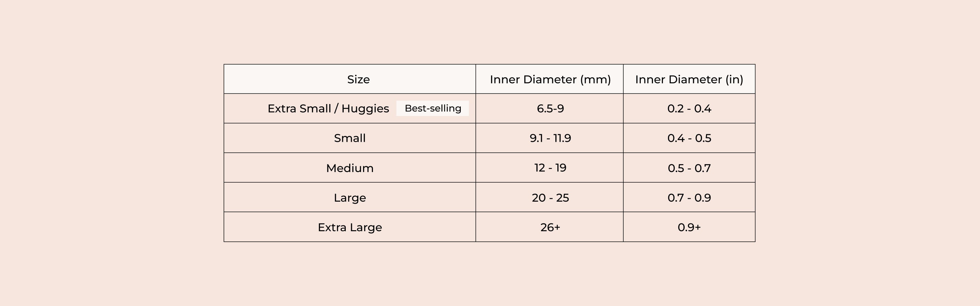Click the Inner Diameter (in) header
Viewport: 980px width, 306px height.
click(x=689, y=80)
